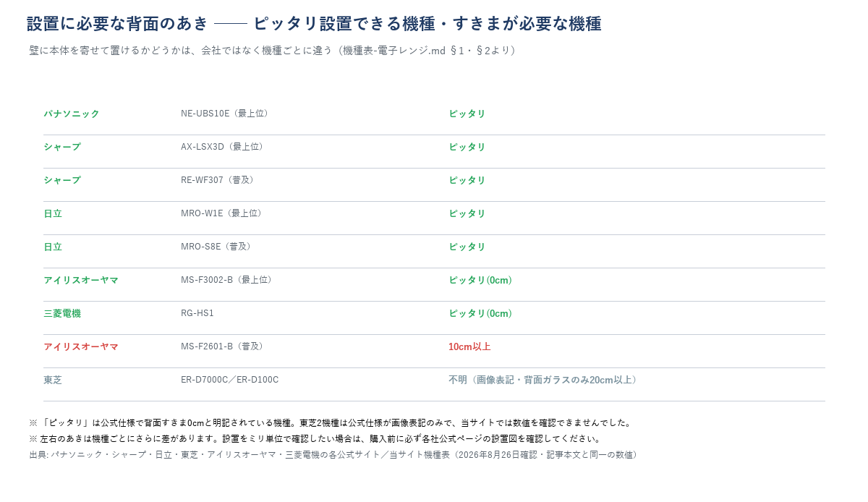Click 'ピッタリ' in the AX-LSX3D row

click(x=467, y=147)
